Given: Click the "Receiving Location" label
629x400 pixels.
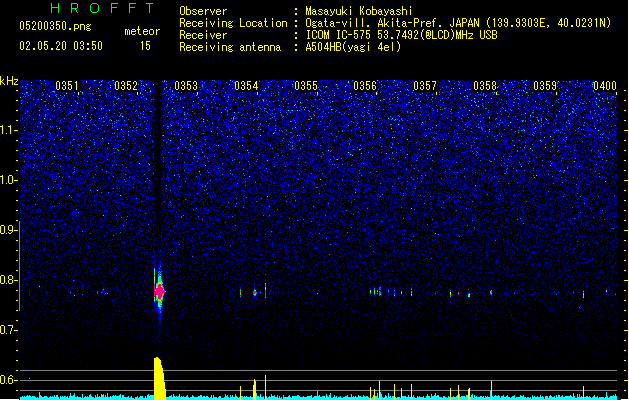Looking at the screenshot, I should 233,23.
